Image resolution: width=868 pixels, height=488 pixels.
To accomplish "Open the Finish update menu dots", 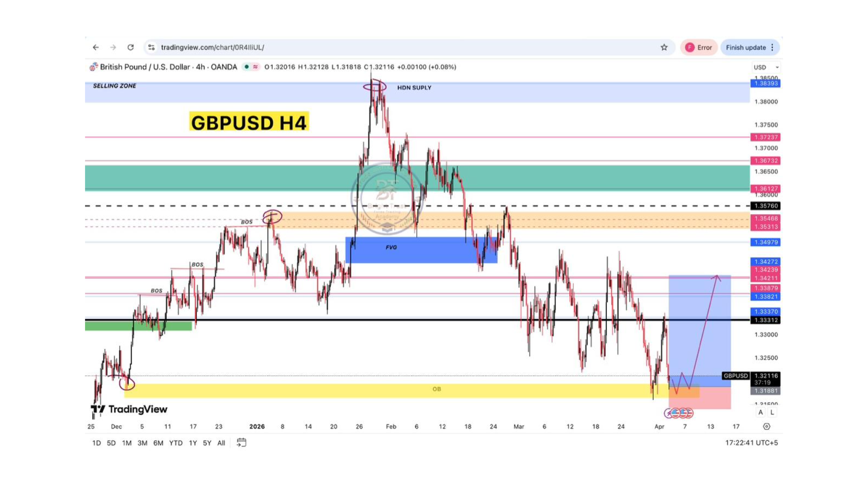I will [773, 47].
